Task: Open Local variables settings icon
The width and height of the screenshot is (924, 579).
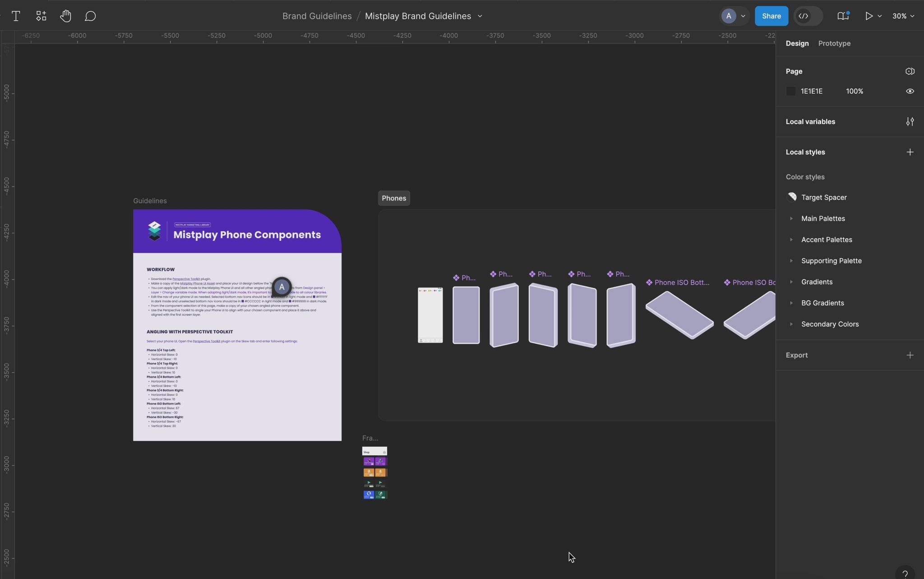Action: click(x=910, y=122)
